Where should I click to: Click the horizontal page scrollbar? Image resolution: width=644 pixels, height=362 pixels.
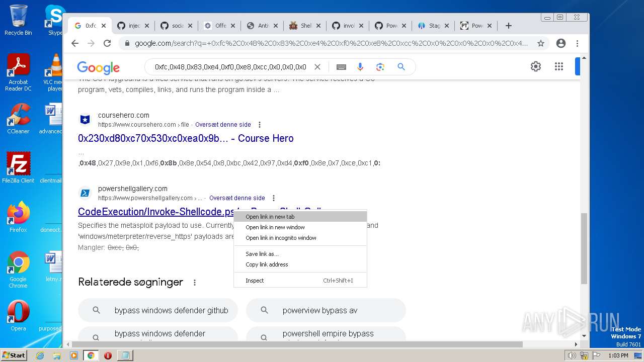click(x=297, y=344)
